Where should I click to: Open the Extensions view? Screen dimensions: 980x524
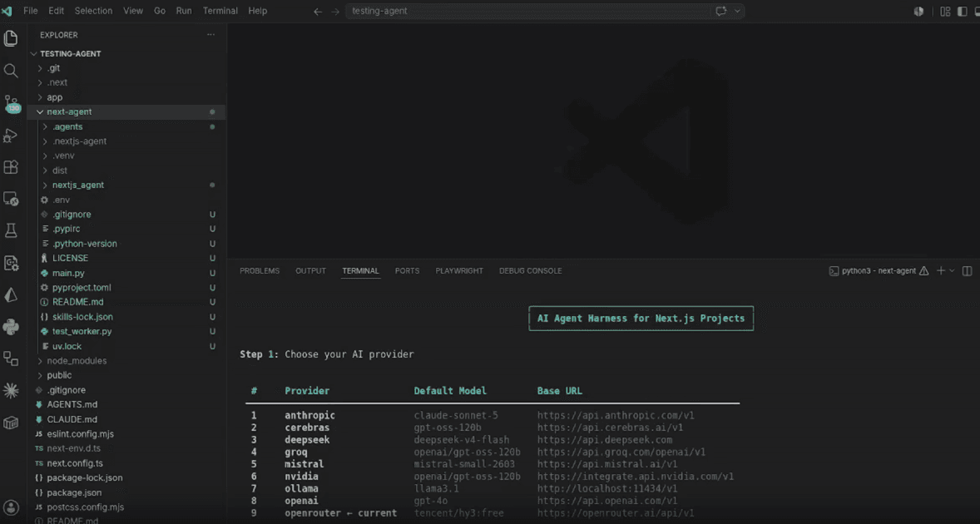(11, 166)
